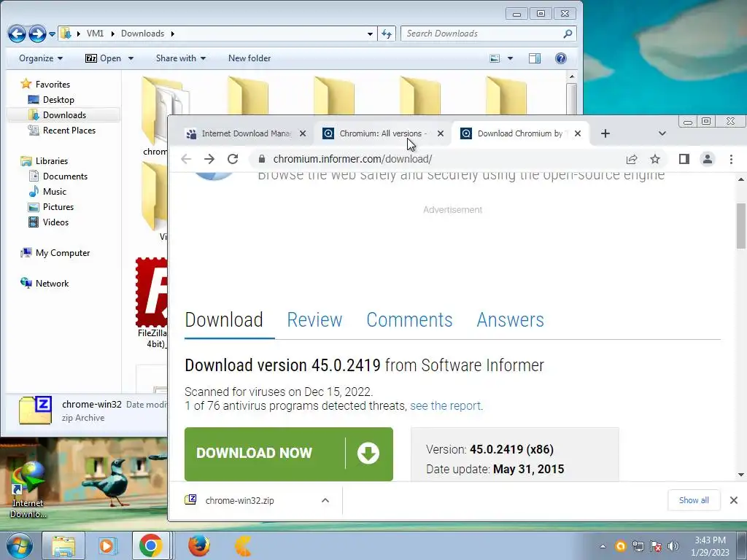Image resolution: width=747 pixels, height=560 pixels.
Task: Click Explorer forward button
Action: (37, 34)
